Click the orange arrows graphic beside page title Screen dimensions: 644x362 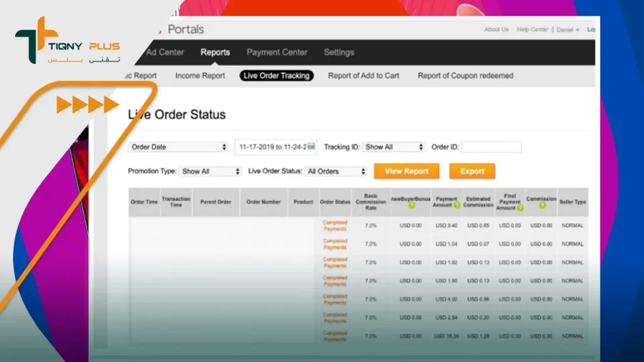87,105
